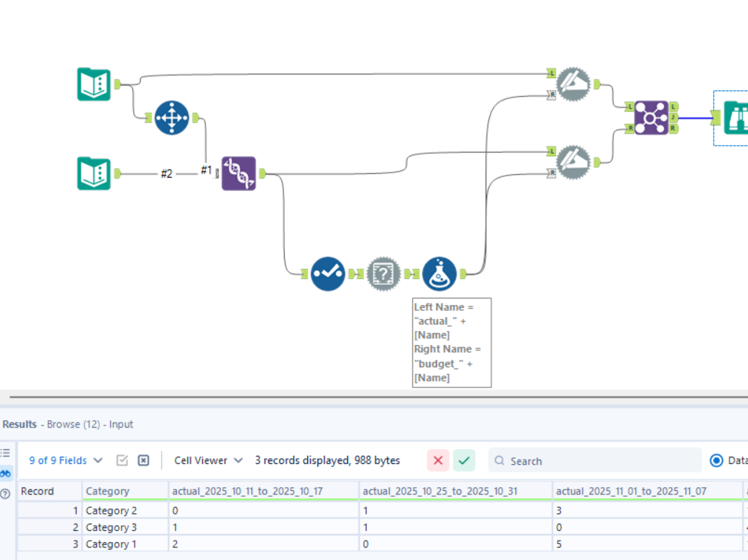This screenshot has width=748, height=560.
Task: Select the blue Formula flask tool
Action: point(440,274)
